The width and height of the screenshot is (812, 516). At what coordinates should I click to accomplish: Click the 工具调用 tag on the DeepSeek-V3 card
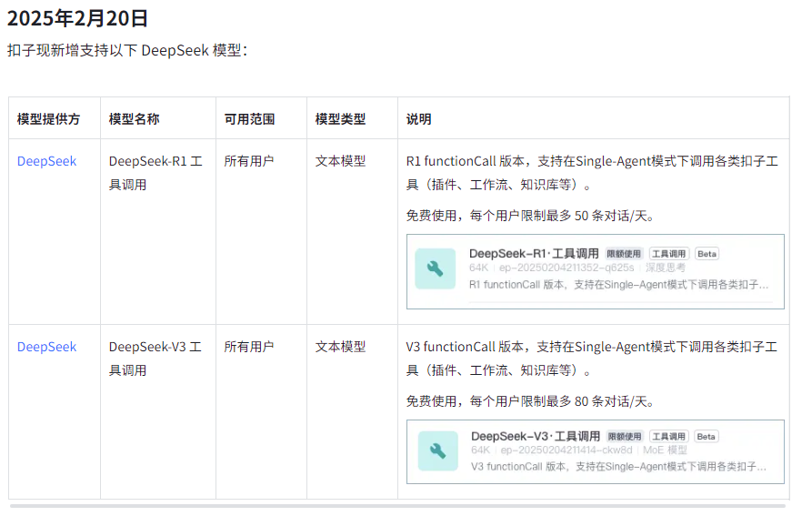pos(668,437)
